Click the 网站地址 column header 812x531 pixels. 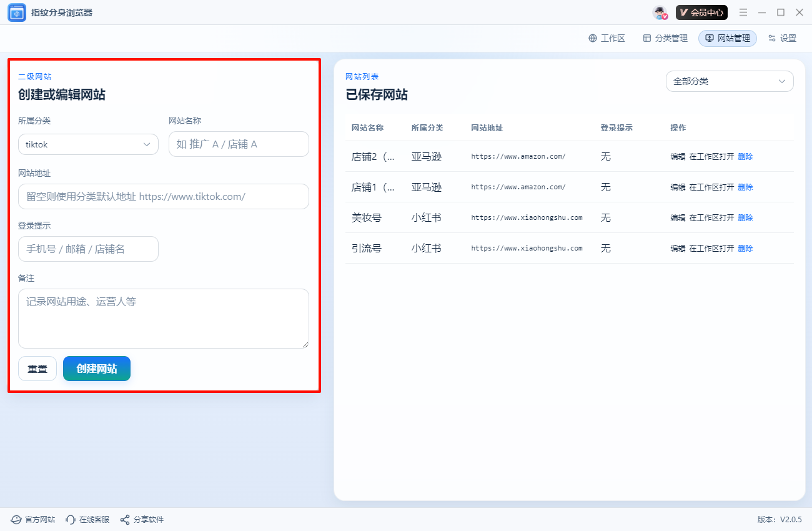[x=487, y=128]
